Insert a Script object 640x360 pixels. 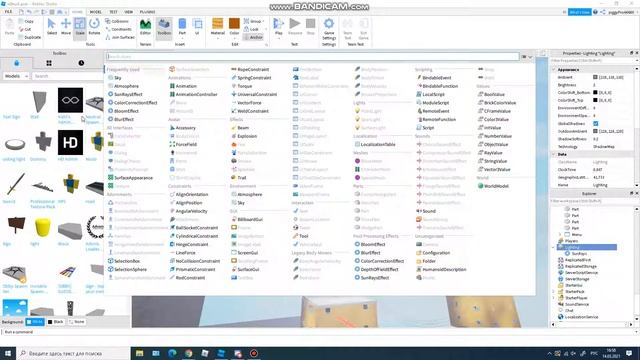(x=425, y=128)
